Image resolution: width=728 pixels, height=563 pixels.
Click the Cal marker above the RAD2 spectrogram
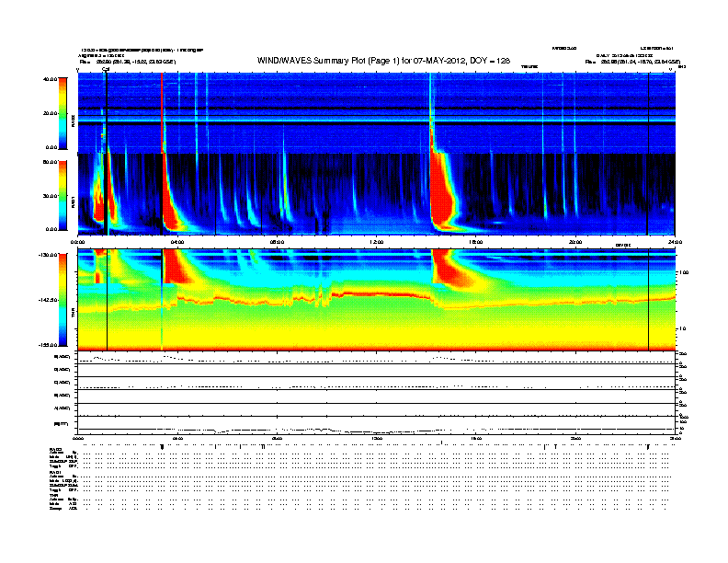(106, 70)
